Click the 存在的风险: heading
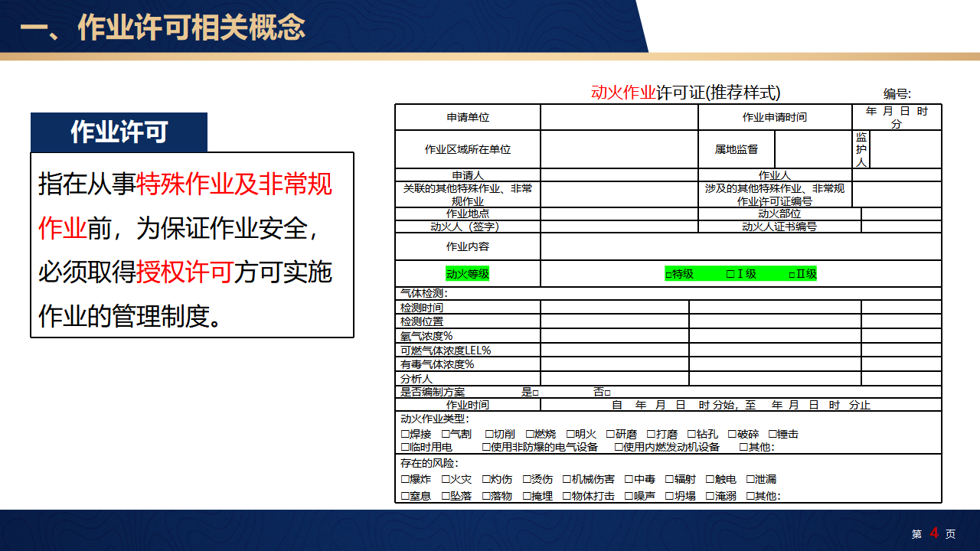 pyautogui.click(x=430, y=463)
